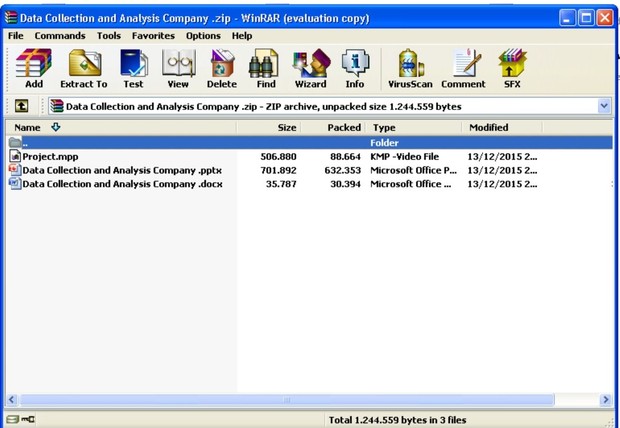The height and width of the screenshot is (428, 620).
Task: Close the WinRAR window
Action: coord(605,18)
